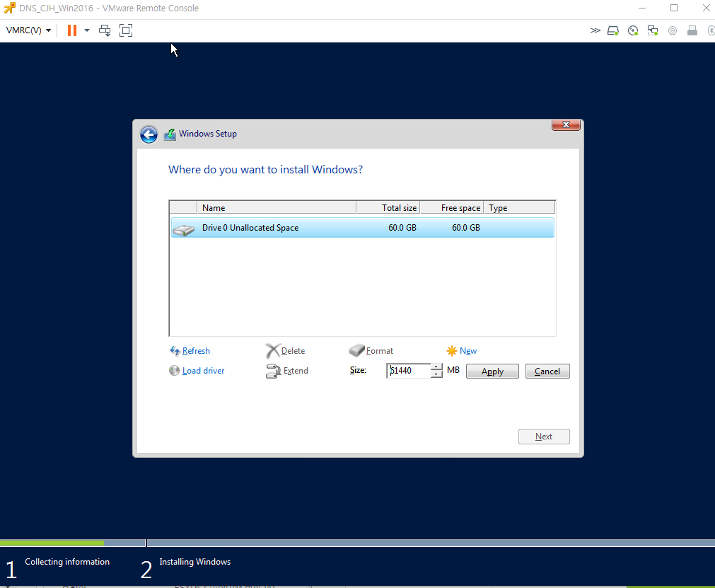Minimize the VMware Remote Console window
Image resolution: width=715 pixels, height=588 pixels.
coord(642,8)
